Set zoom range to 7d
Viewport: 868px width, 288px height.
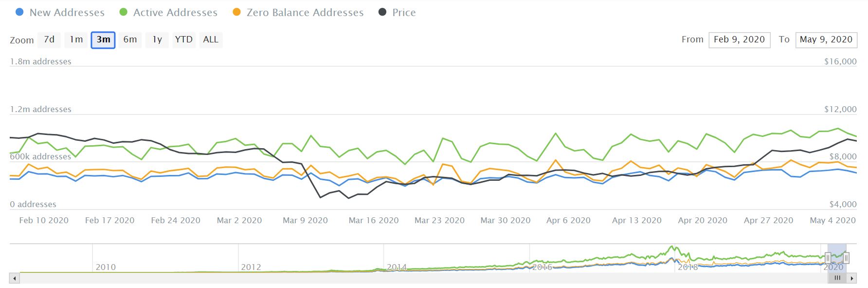49,39
